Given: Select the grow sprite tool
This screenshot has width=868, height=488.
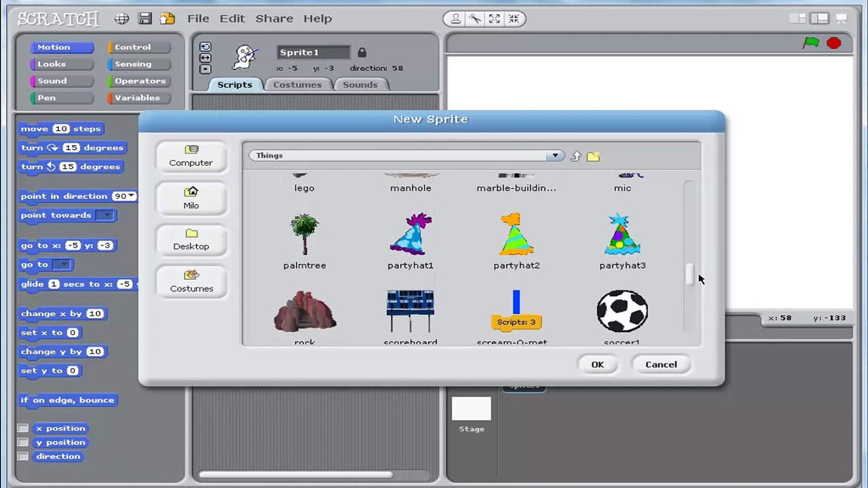Looking at the screenshot, I should pos(494,19).
